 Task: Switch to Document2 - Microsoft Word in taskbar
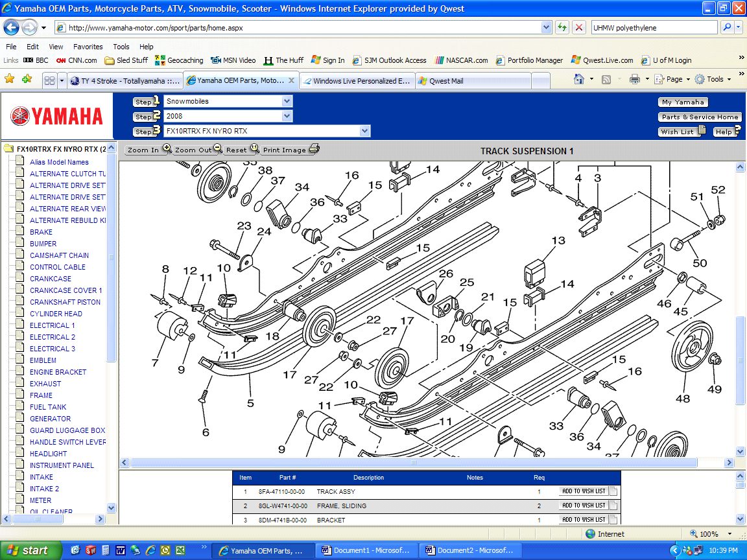(x=469, y=550)
